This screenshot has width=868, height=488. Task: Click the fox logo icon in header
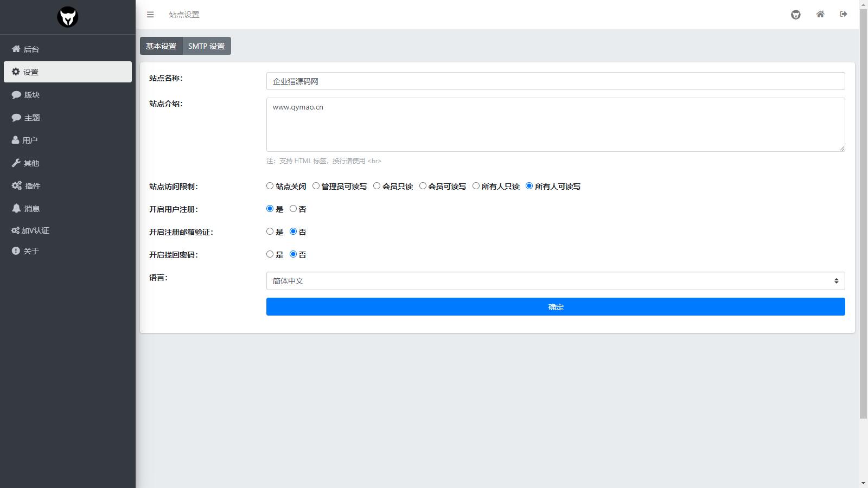coord(795,15)
